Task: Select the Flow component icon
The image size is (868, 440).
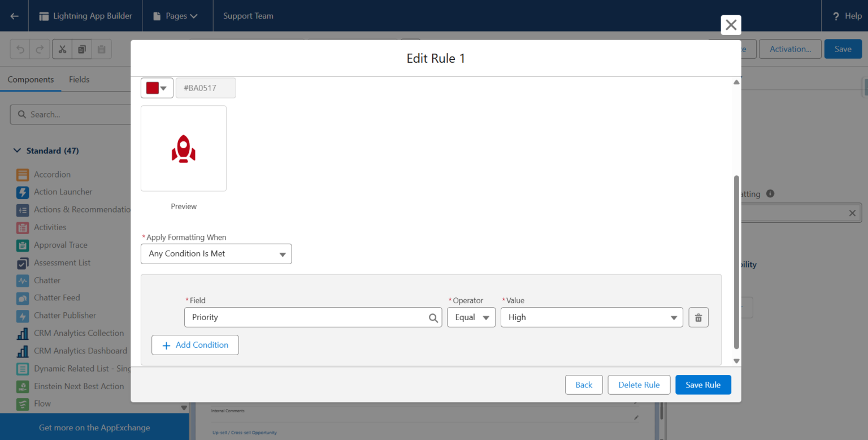Action: tap(23, 404)
